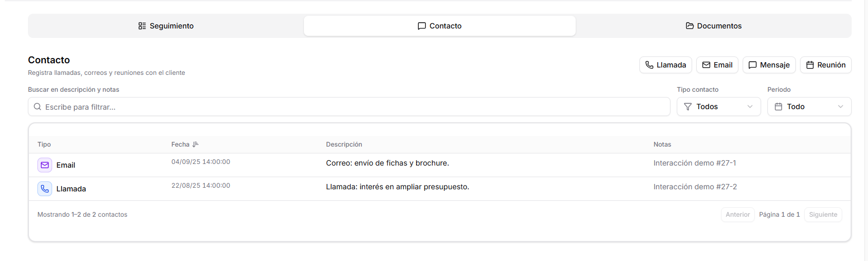Click the 'Email' type label in table
Viewport: 868px width, 261px height.
[x=66, y=165]
